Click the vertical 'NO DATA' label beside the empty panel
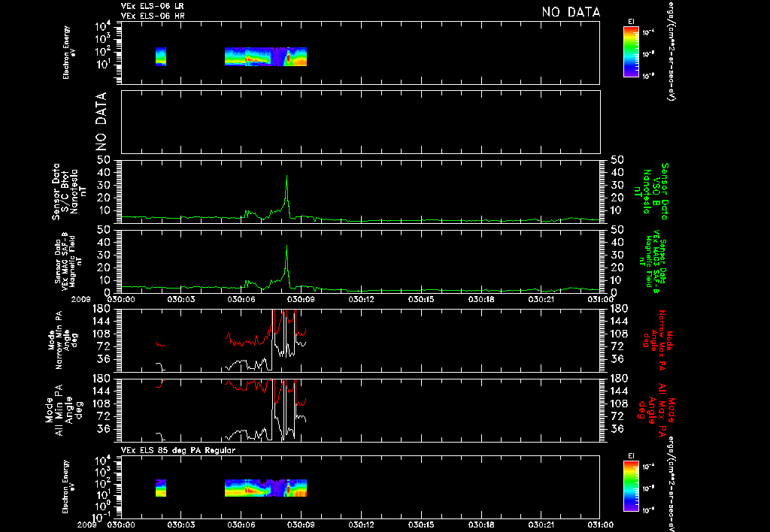The width and height of the screenshot is (770, 532). (x=101, y=121)
